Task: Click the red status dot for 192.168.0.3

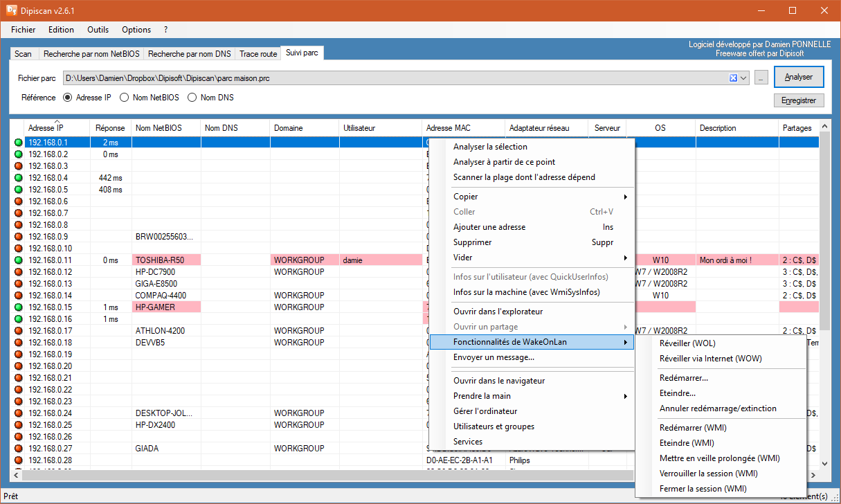Action: coord(18,166)
